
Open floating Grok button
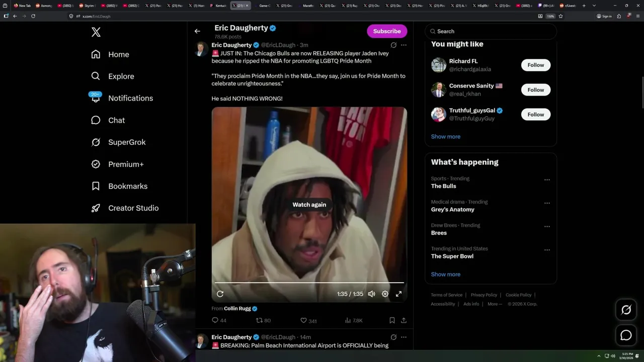pyautogui.click(x=626, y=310)
